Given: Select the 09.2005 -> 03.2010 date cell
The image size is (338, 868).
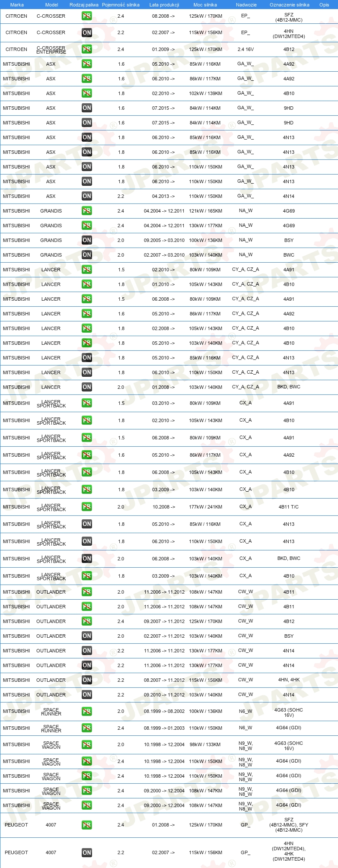Looking at the screenshot, I should [164, 240].
